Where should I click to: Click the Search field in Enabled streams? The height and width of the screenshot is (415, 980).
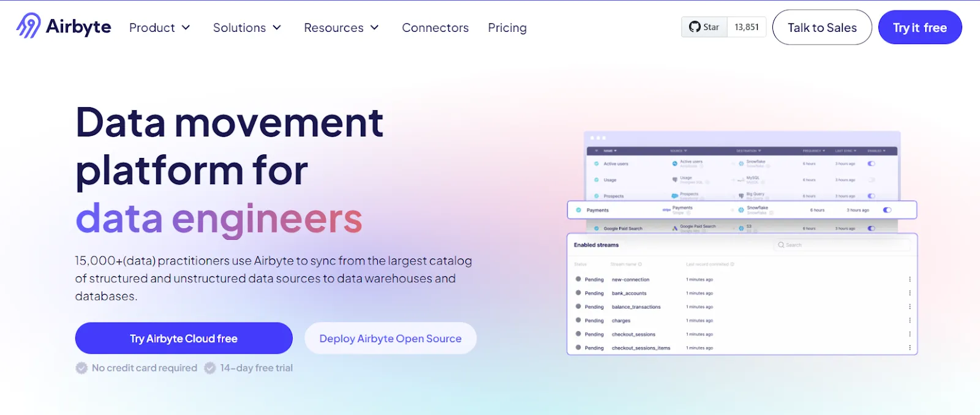(x=842, y=245)
